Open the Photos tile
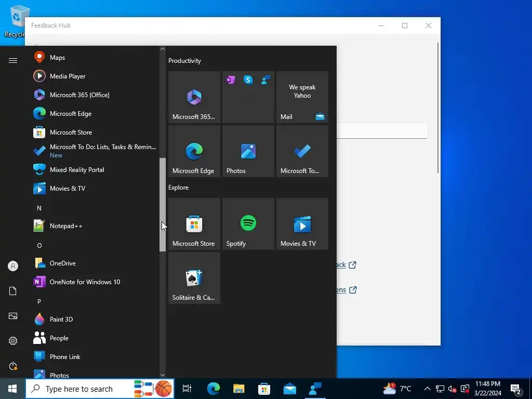This screenshot has width=532, height=399. pyautogui.click(x=248, y=151)
